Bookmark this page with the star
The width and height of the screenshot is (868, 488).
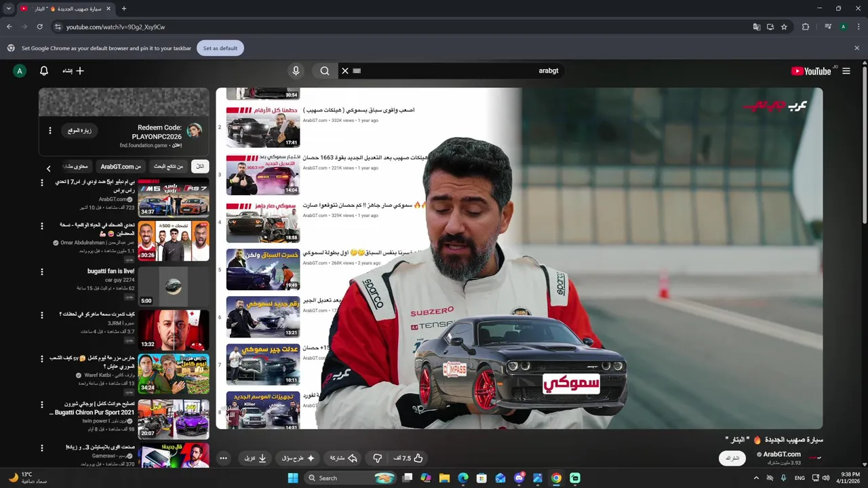[784, 27]
